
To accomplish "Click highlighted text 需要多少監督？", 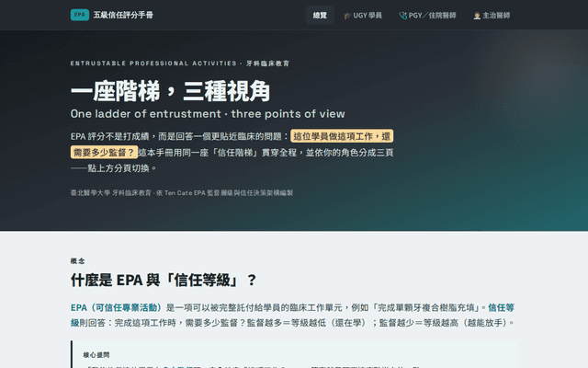I will pos(104,152).
